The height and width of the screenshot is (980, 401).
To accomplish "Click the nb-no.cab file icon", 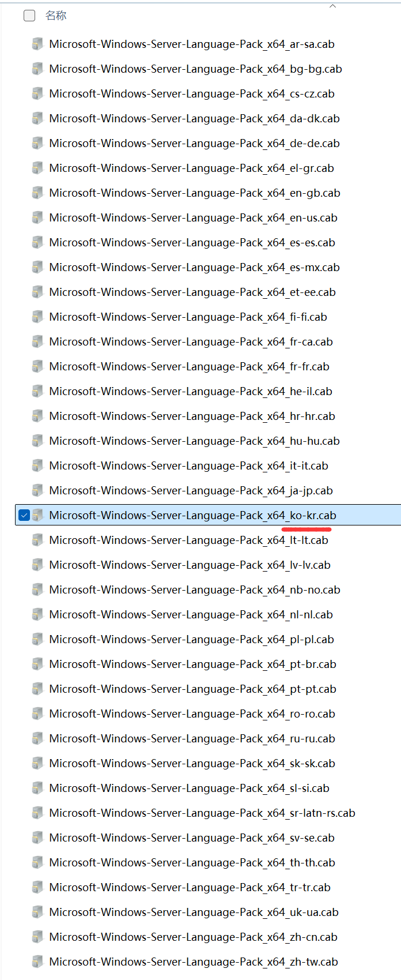I will click(37, 590).
